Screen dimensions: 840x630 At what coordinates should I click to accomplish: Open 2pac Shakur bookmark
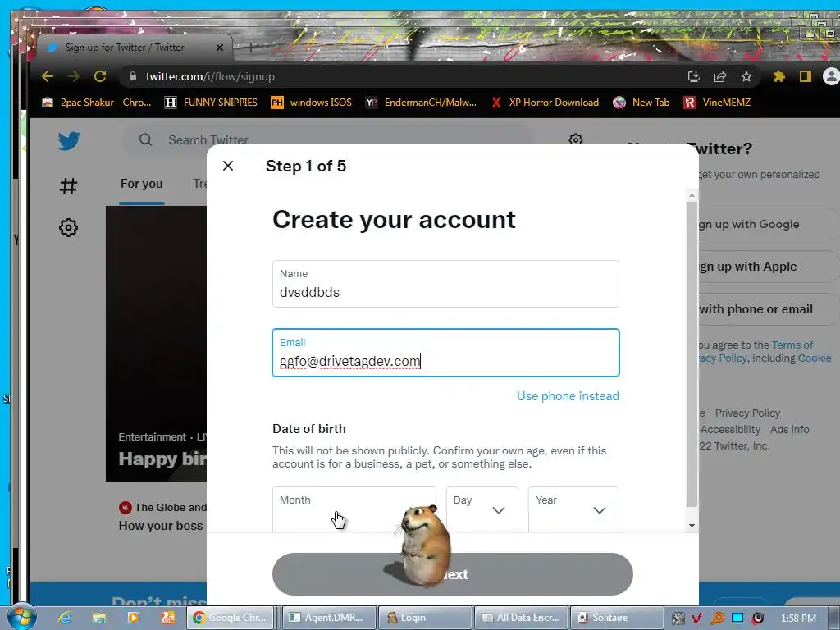[97, 103]
